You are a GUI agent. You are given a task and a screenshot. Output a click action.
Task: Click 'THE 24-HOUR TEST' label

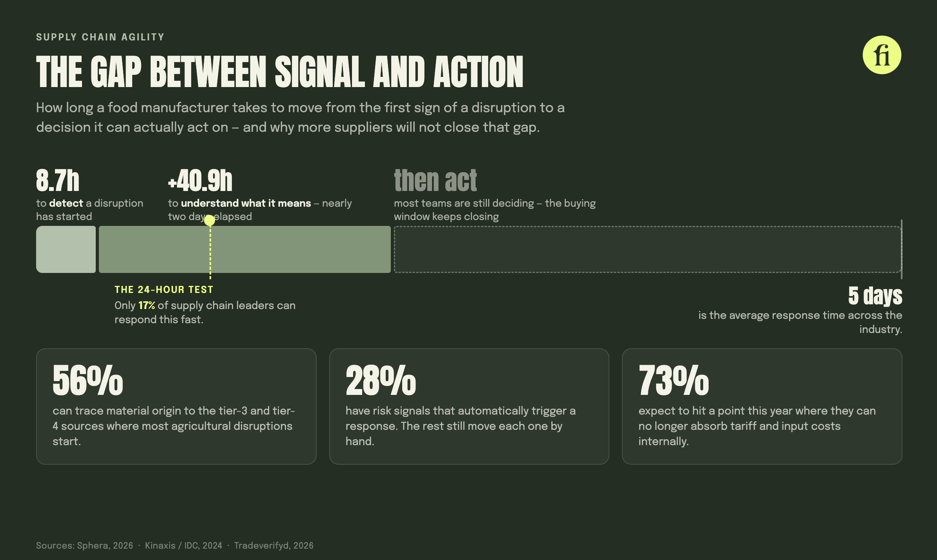(164, 289)
